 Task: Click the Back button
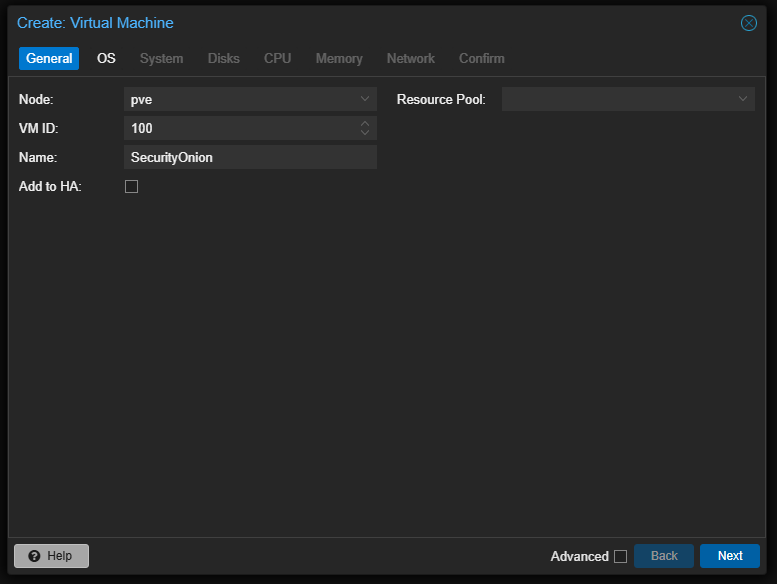pyautogui.click(x=664, y=556)
